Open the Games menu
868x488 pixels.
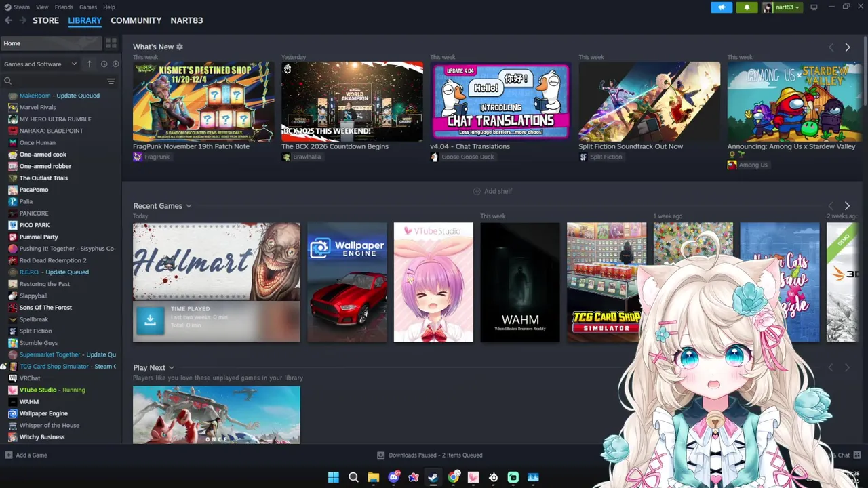pos(88,7)
